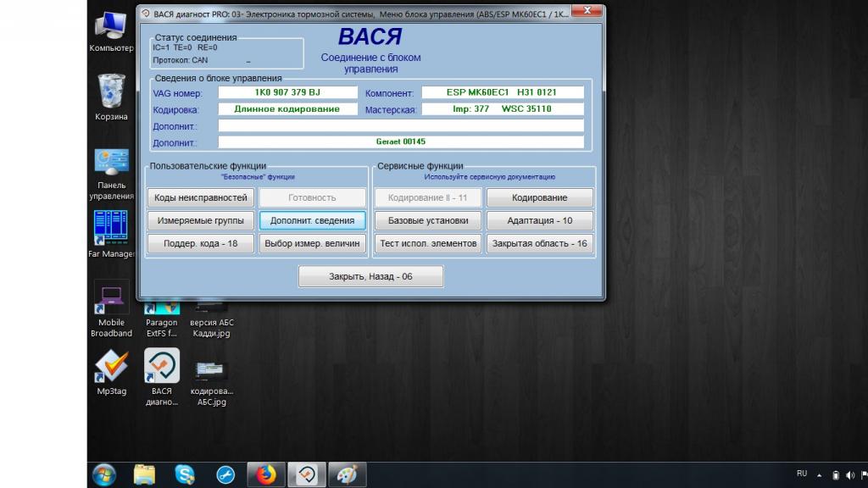Open the blue wrench taskbar app
This screenshot has width=868, height=488.
225,474
